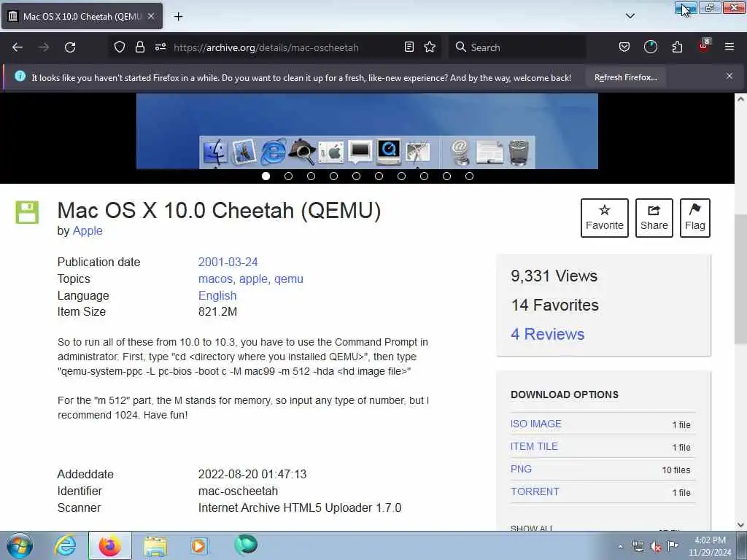Click the green floppy disk software icon

coord(27,212)
